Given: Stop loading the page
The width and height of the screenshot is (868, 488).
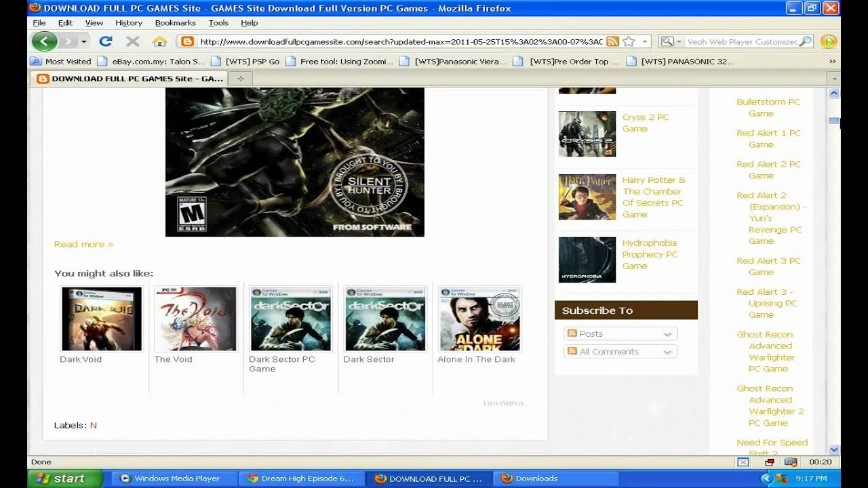Looking at the screenshot, I should pyautogui.click(x=132, y=41).
